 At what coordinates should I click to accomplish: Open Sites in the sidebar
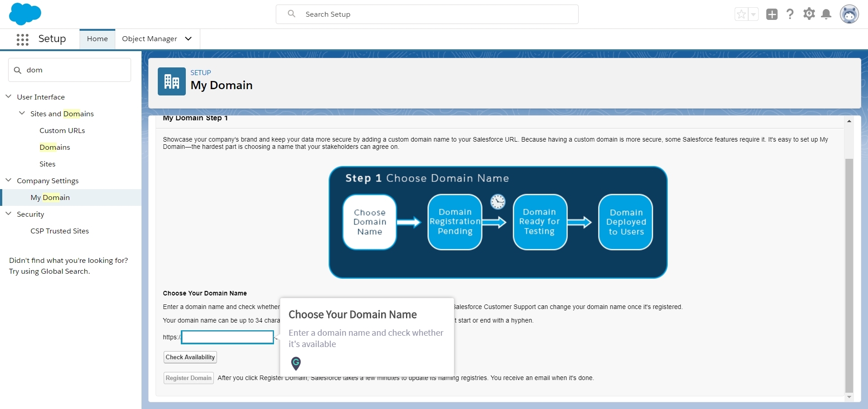click(x=47, y=164)
